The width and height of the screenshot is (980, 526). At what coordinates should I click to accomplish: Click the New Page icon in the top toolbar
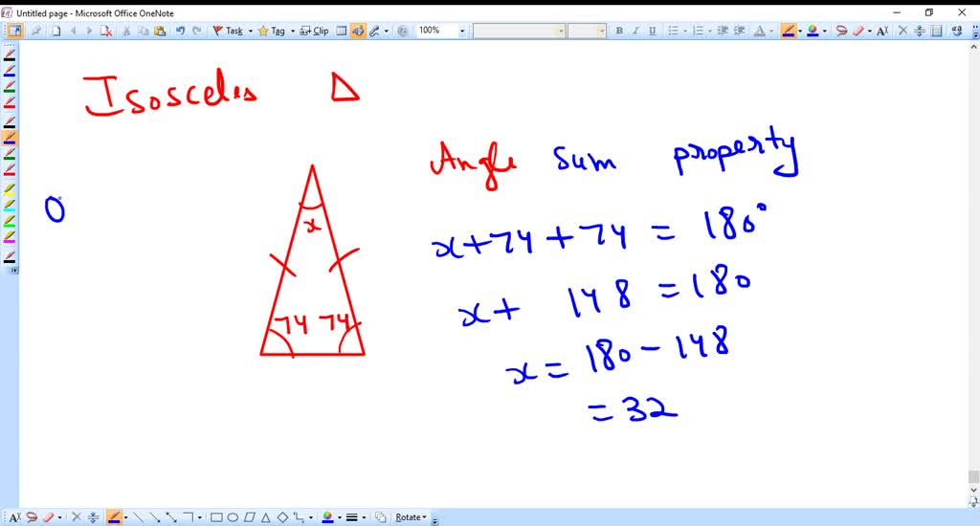tap(56, 31)
